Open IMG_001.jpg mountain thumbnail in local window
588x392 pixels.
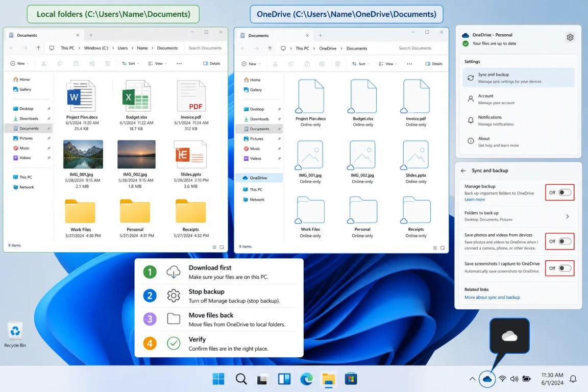pos(83,154)
